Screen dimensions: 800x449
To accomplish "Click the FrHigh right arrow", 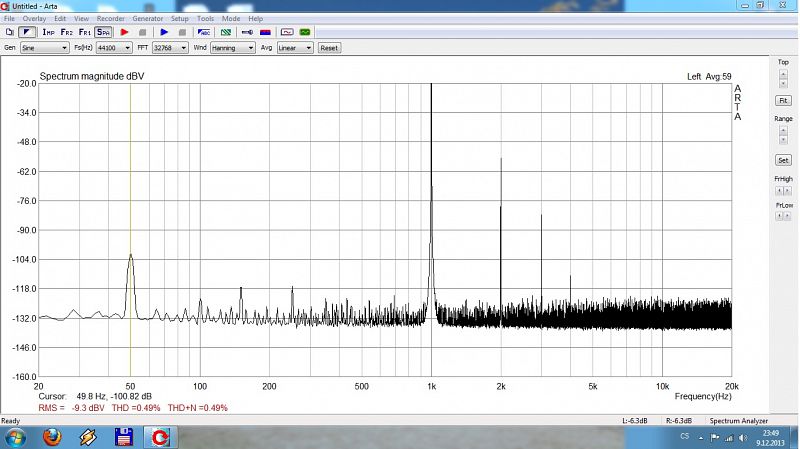I will pos(787,191).
